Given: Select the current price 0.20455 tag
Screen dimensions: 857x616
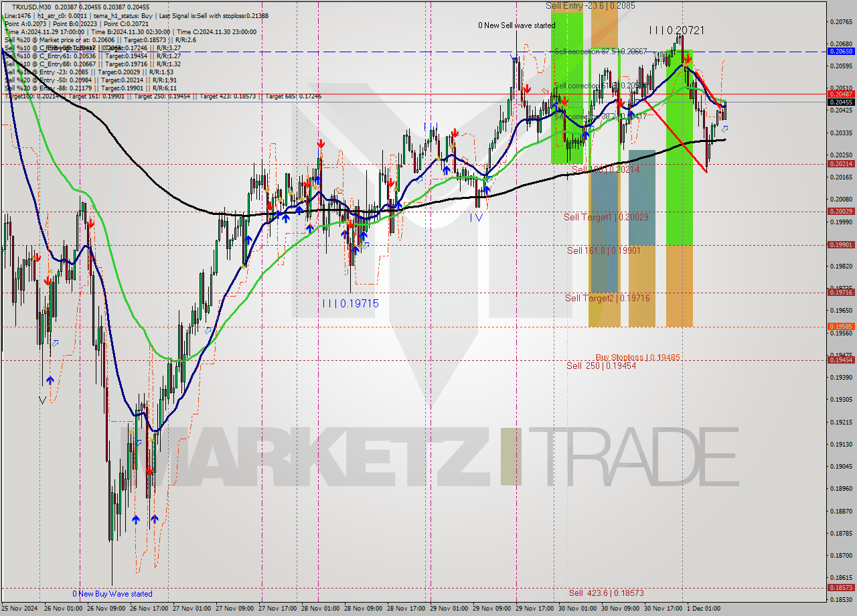Looking at the screenshot, I should click(x=841, y=102).
